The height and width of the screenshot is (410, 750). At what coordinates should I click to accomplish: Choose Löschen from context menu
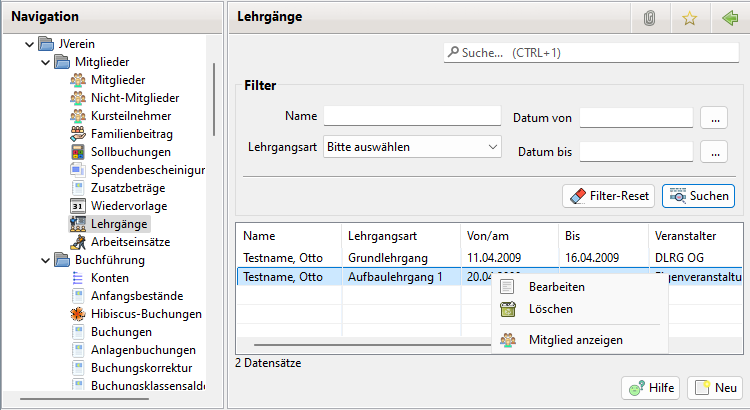(550, 309)
